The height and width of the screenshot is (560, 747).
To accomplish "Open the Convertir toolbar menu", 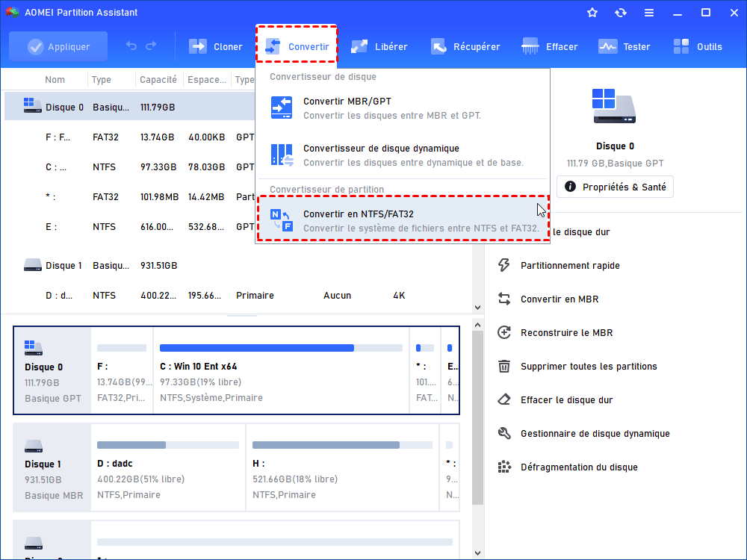I will pyautogui.click(x=297, y=46).
